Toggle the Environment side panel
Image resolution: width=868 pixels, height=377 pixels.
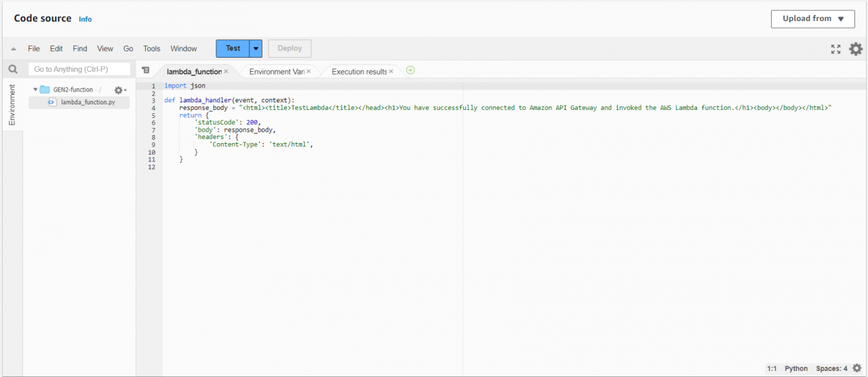(12, 104)
